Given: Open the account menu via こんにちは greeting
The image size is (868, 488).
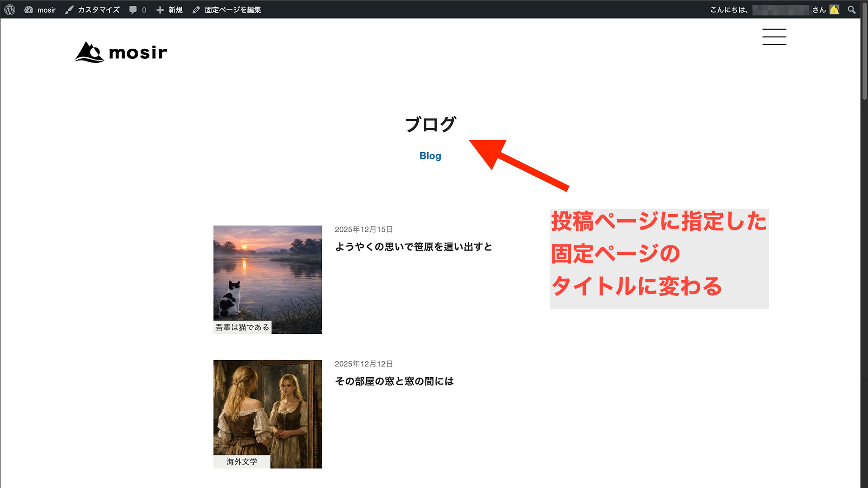Looking at the screenshot, I should [x=729, y=9].
